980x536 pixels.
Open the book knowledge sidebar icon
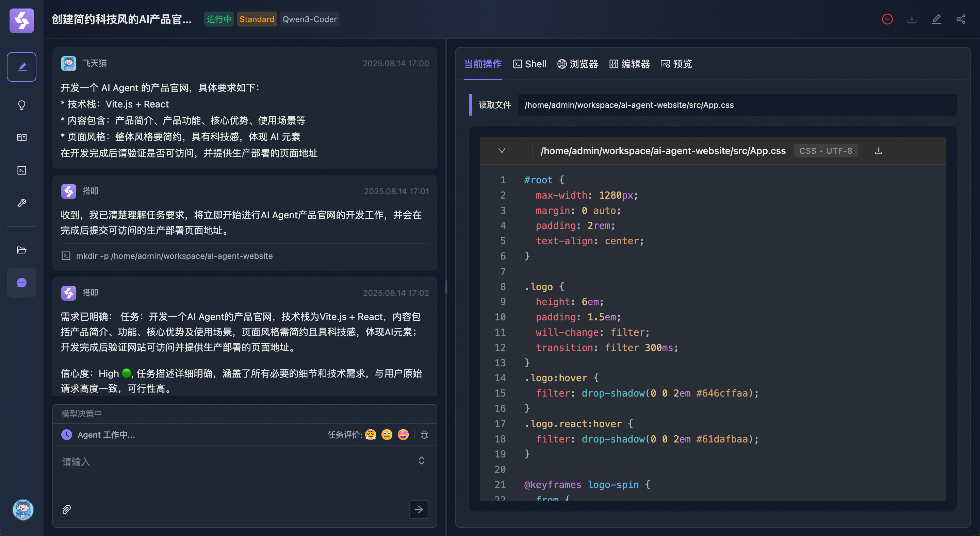tap(22, 138)
